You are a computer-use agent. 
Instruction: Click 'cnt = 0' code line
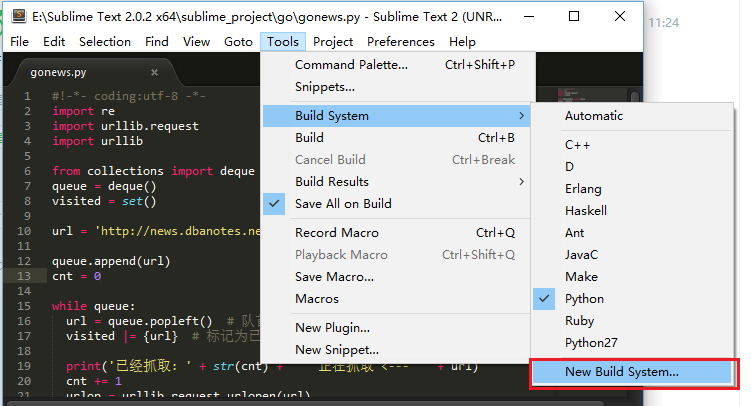tap(77, 276)
